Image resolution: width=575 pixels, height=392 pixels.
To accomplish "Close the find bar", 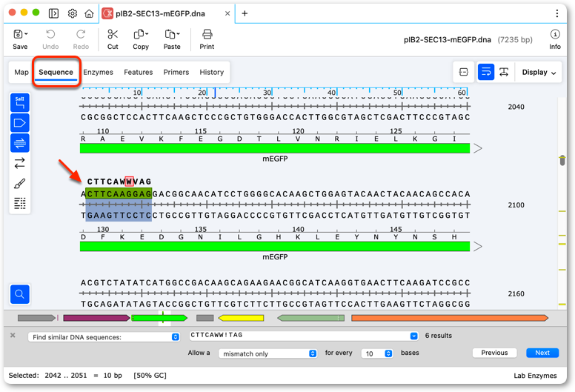I will click(x=13, y=335).
